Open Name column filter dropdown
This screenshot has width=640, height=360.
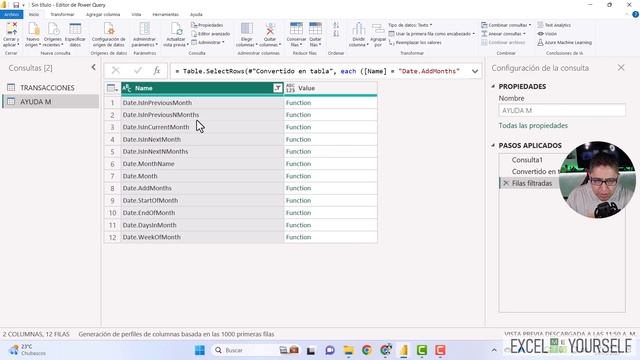point(278,88)
